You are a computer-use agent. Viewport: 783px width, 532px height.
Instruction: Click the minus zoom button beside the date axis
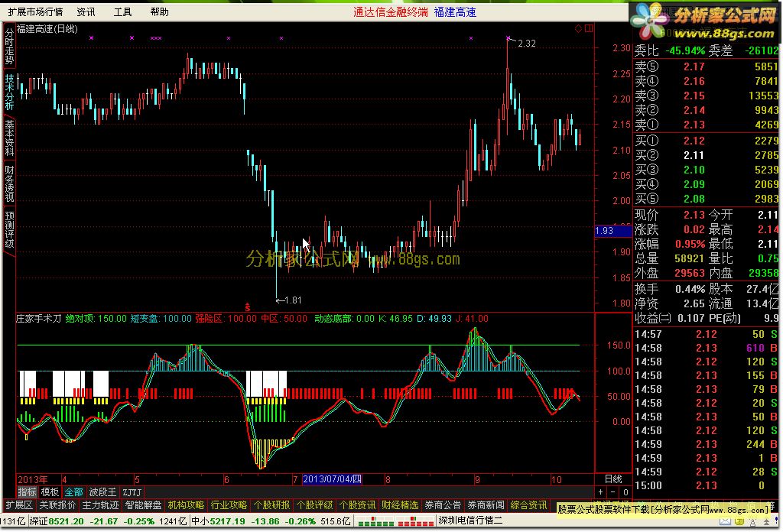612,492
